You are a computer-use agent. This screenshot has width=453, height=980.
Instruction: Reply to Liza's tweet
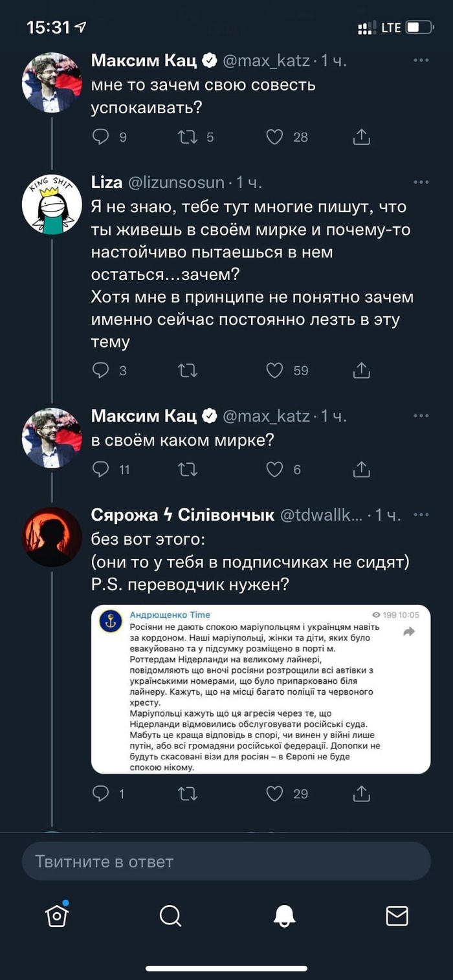coord(100,370)
